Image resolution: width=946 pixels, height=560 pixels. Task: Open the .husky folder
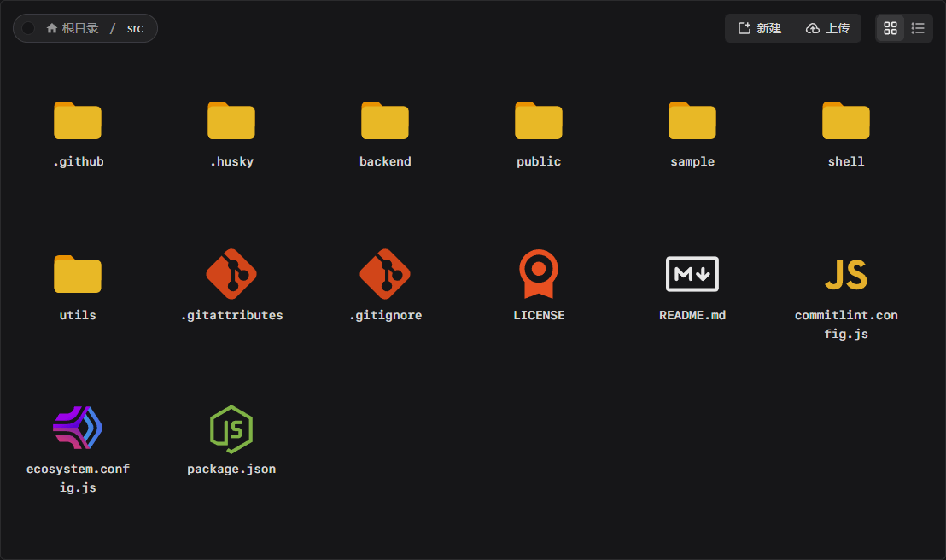[231, 121]
